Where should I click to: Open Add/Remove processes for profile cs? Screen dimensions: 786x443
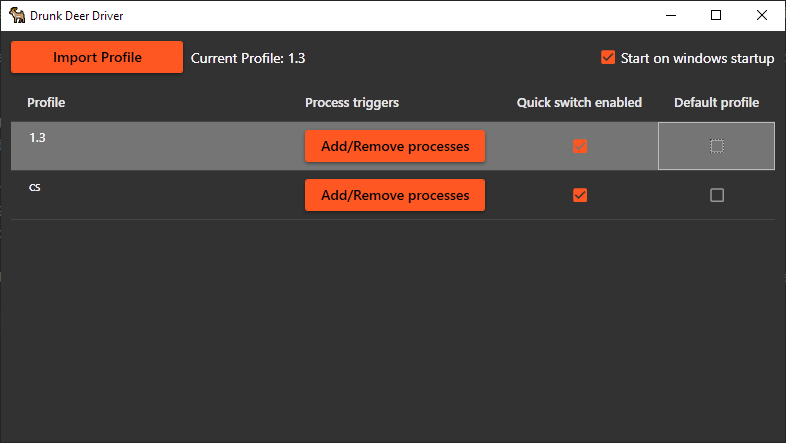click(395, 195)
